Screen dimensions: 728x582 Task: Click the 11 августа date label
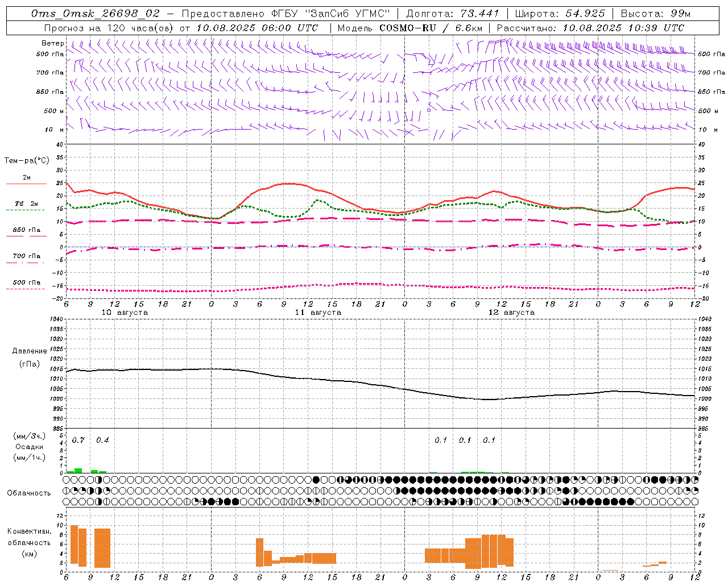(318, 313)
